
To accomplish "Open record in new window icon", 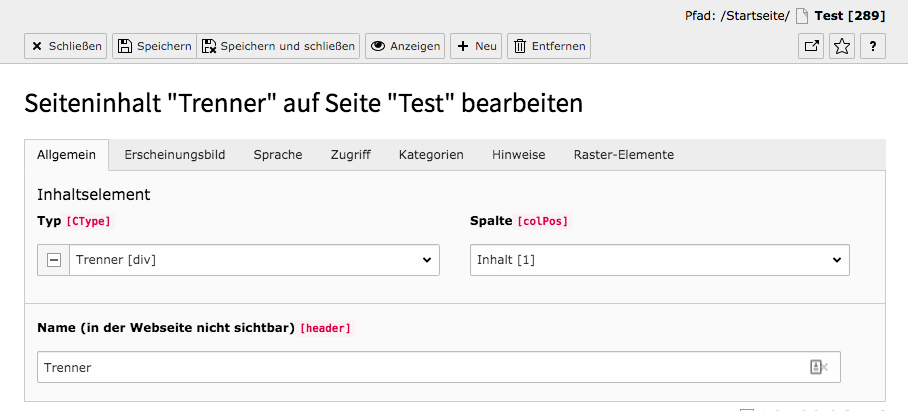I will click(x=811, y=46).
